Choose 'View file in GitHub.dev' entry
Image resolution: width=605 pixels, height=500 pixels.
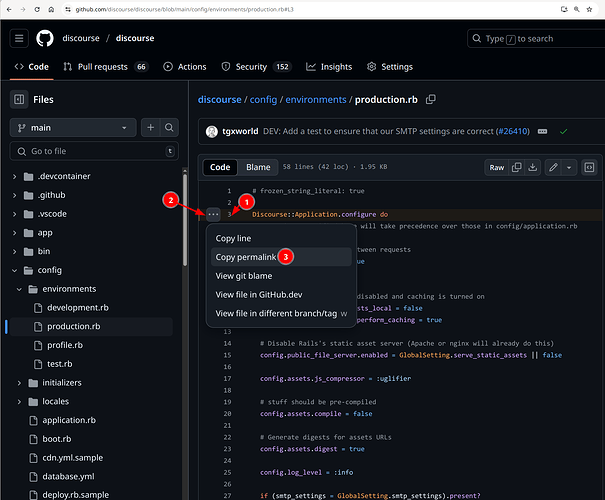281,295
